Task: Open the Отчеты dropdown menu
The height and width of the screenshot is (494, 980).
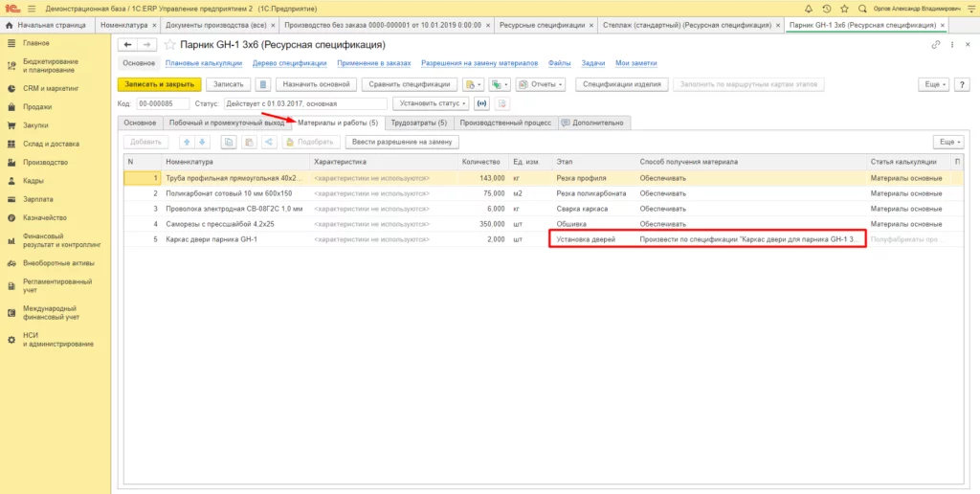Action: tap(541, 84)
